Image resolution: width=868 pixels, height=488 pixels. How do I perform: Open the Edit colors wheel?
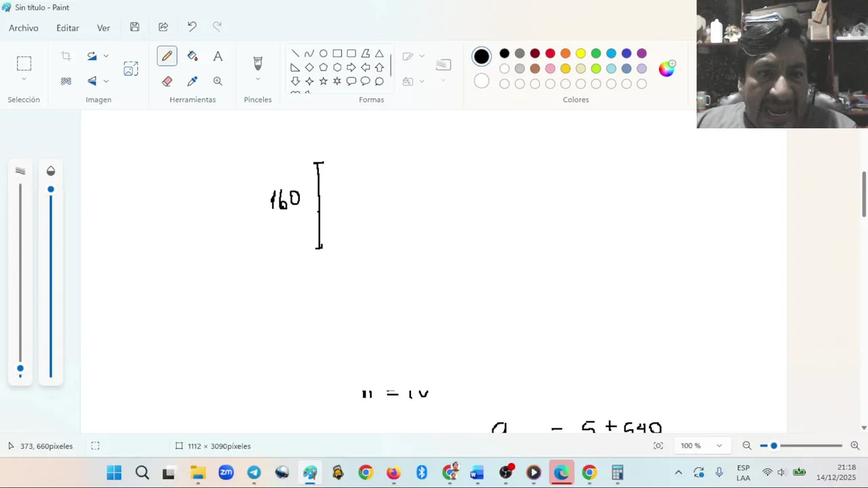(x=667, y=68)
